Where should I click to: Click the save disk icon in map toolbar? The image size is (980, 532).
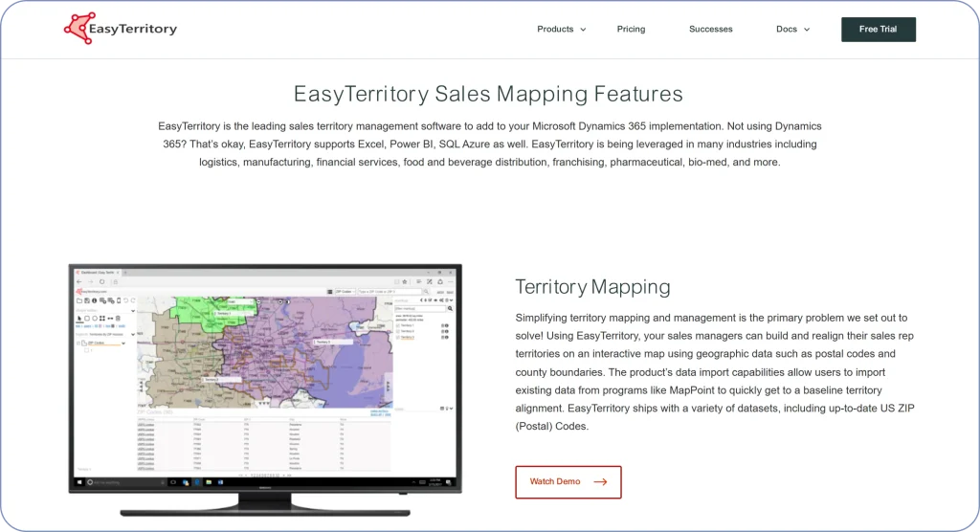(87, 300)
